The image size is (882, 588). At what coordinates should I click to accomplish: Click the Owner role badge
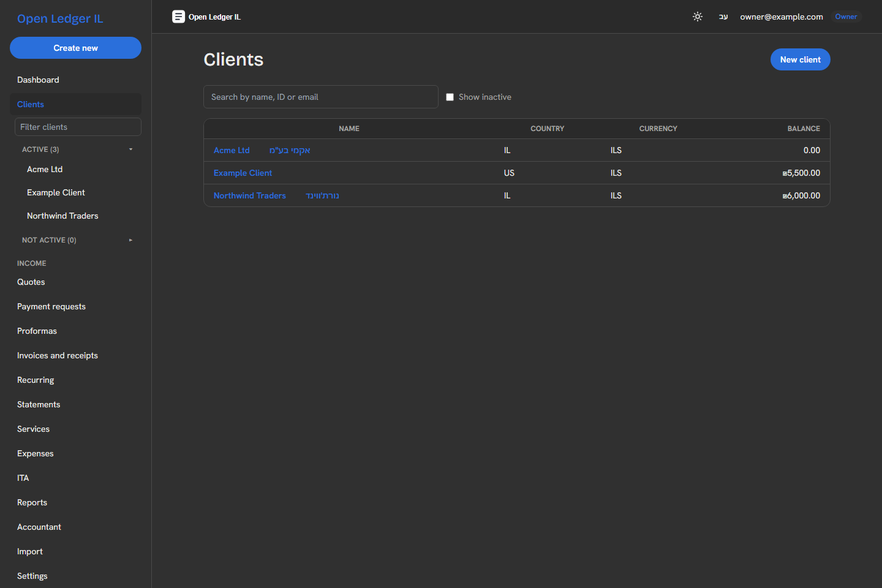(846, 17)
